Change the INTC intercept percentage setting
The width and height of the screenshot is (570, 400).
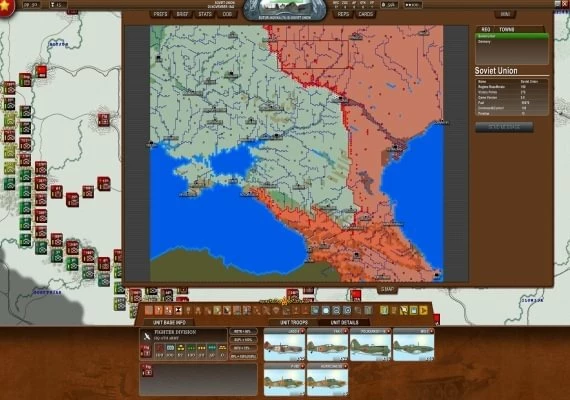[x=243, y=348]
